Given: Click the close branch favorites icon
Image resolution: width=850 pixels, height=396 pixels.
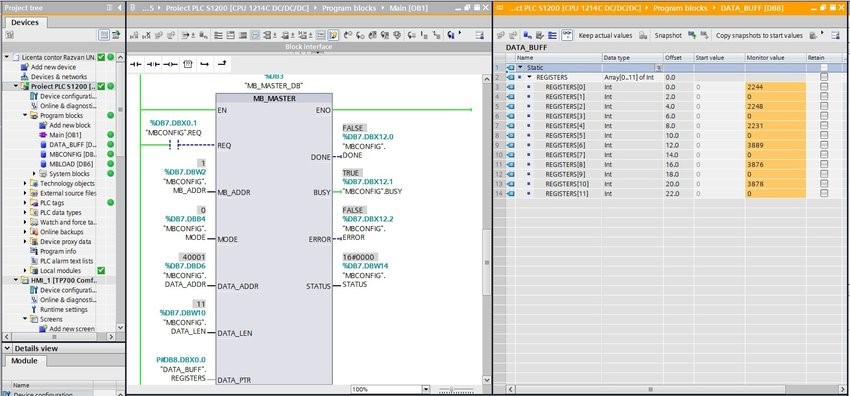Looking at the screenshot, I should coord(222,64).
